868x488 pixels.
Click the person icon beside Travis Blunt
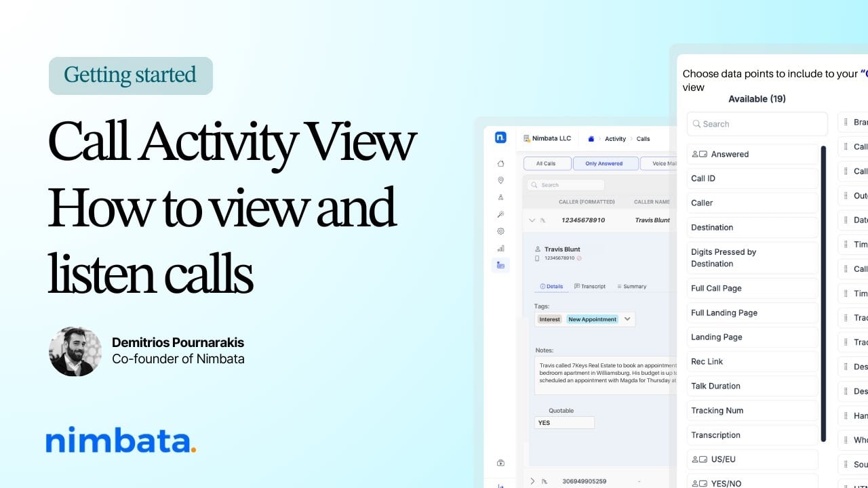[538, 249]
